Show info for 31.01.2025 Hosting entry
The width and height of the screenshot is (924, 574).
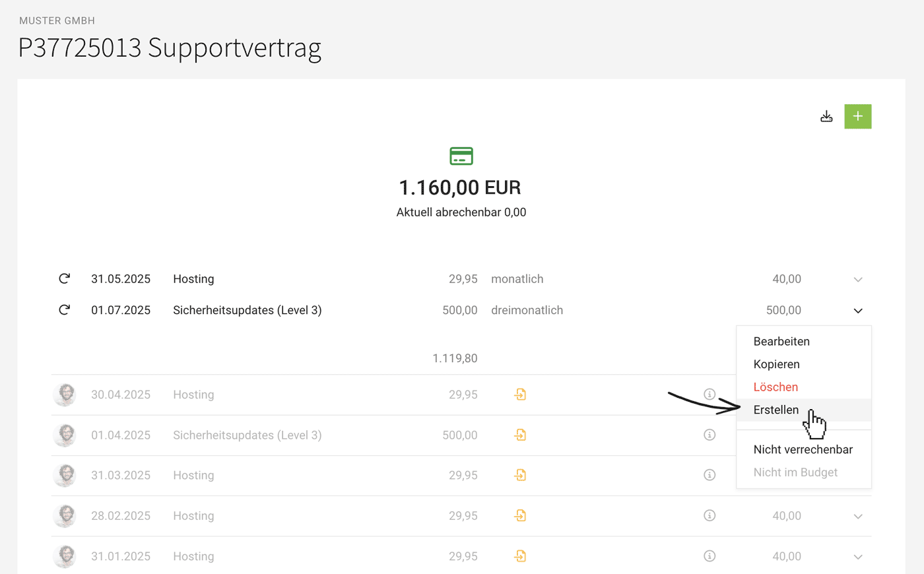[709, 556]
